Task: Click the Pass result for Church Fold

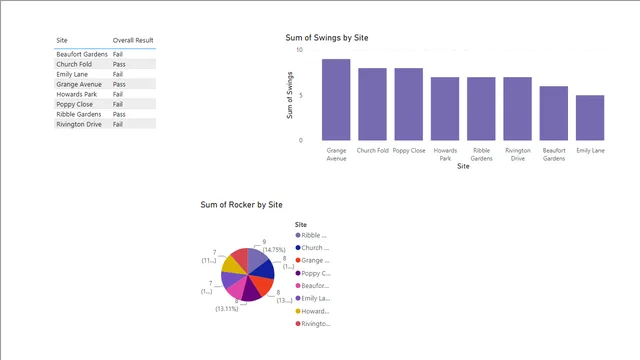Action: pos(119,64)
